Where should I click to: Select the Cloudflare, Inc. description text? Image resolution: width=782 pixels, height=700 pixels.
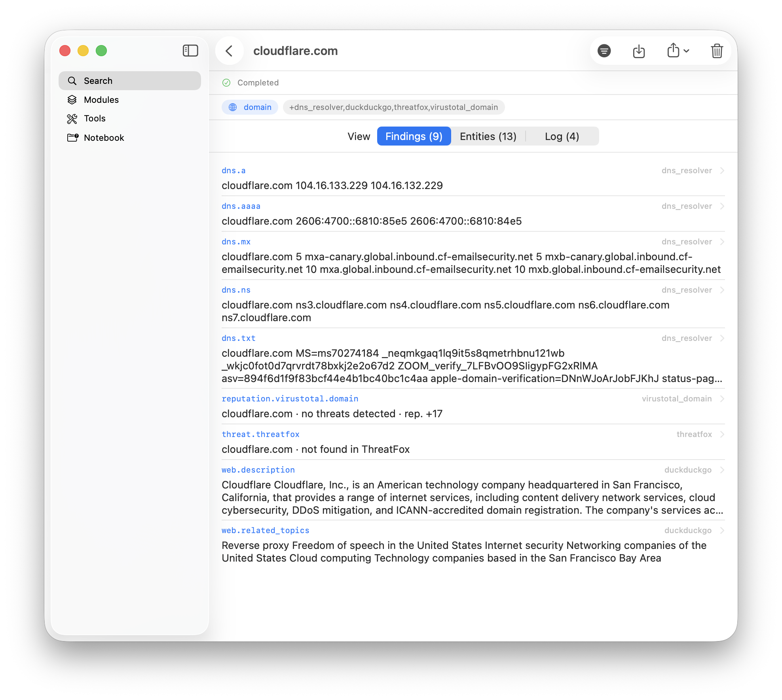click(x=473, y=498)
